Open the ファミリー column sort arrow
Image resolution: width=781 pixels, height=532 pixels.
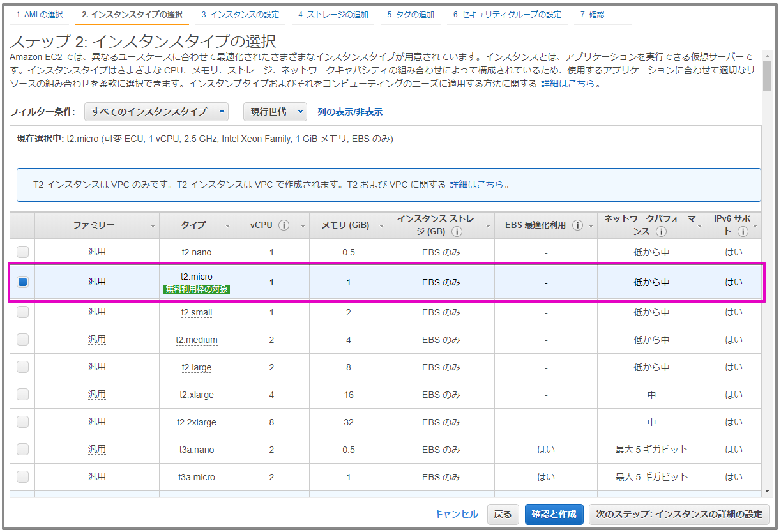153,226
